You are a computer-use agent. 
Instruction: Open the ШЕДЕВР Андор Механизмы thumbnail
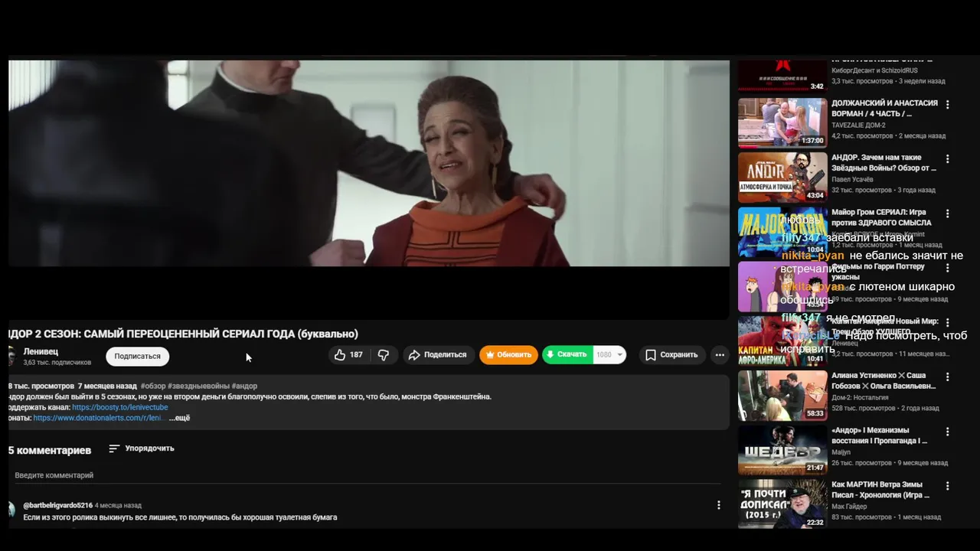pyautogui.click(x=782, y=450)
